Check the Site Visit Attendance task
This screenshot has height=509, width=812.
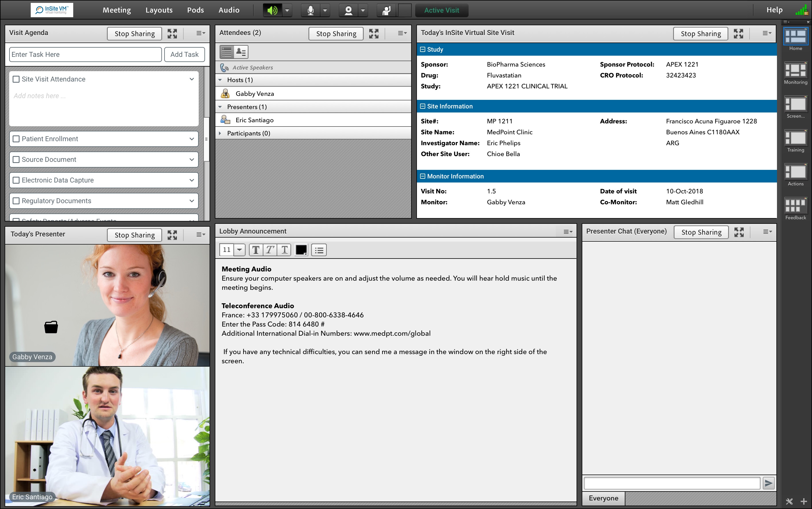tap(16, 79)
